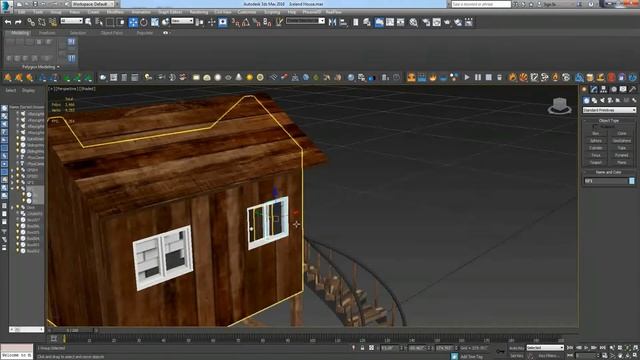
Task: Activate the Select and Rotate tool
Action: (144, 22)
